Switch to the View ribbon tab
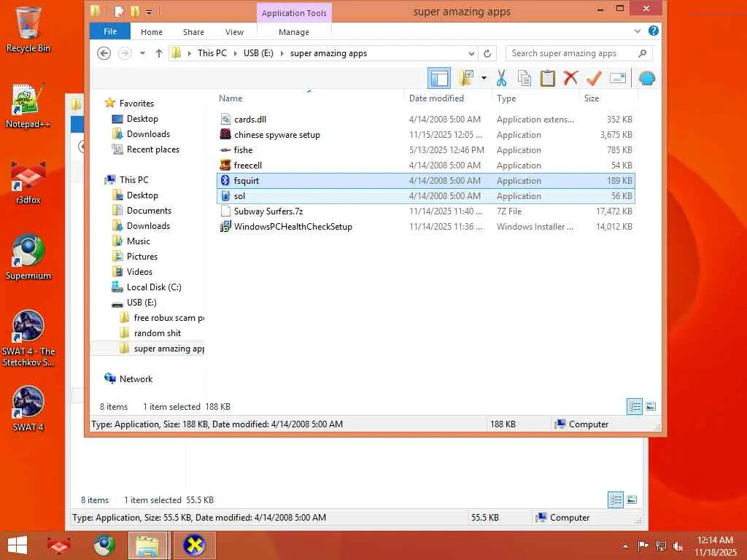The image size is (747, 560). [x=234, y=32]
